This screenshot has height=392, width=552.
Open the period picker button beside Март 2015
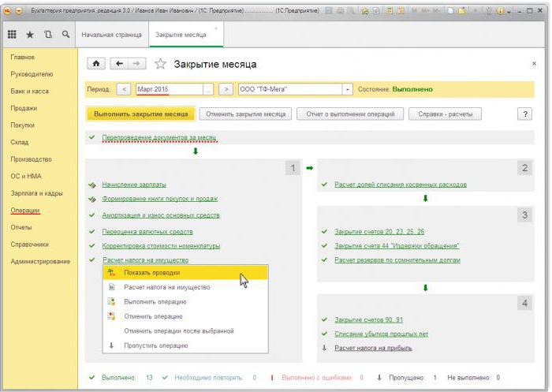(208, 90)
